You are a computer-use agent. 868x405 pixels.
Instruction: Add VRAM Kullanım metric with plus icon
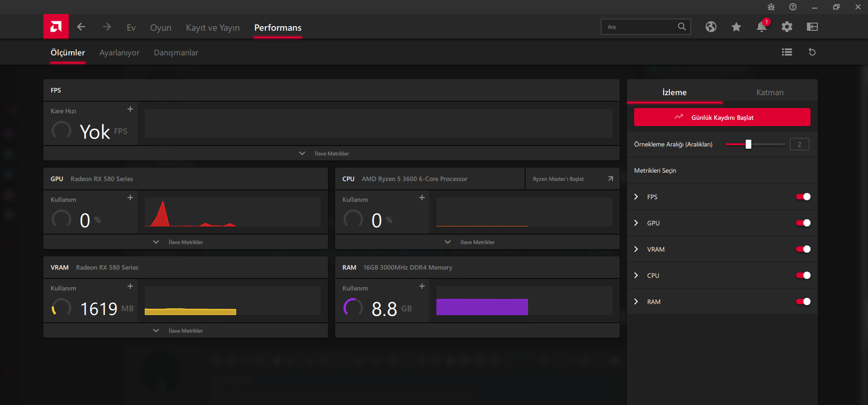pyautogui.click(x=130, y=286)
